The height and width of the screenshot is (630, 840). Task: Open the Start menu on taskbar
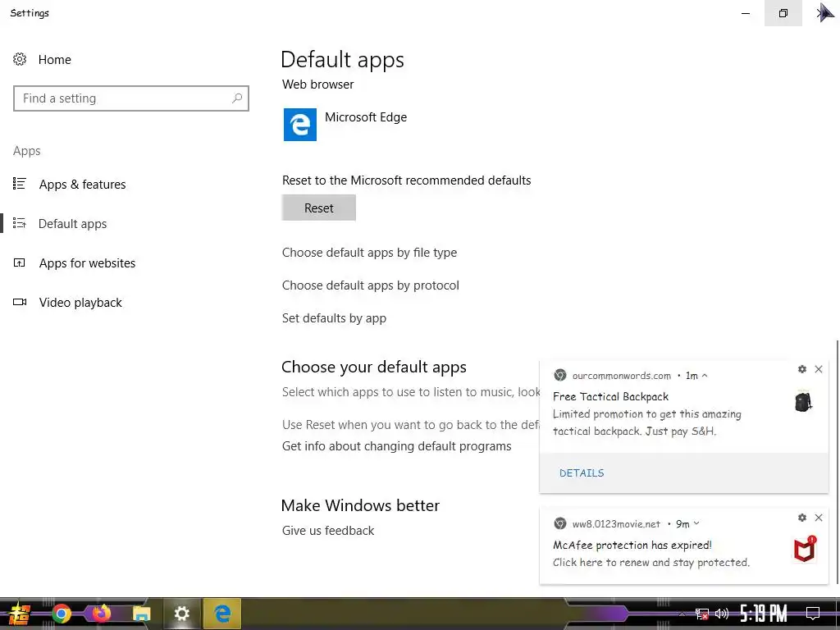click(19, 614)
